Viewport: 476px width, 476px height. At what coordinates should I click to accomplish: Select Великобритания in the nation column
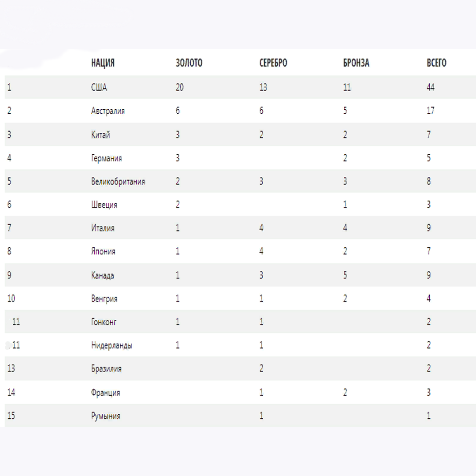pyautogui.click(x=118, y=182)
